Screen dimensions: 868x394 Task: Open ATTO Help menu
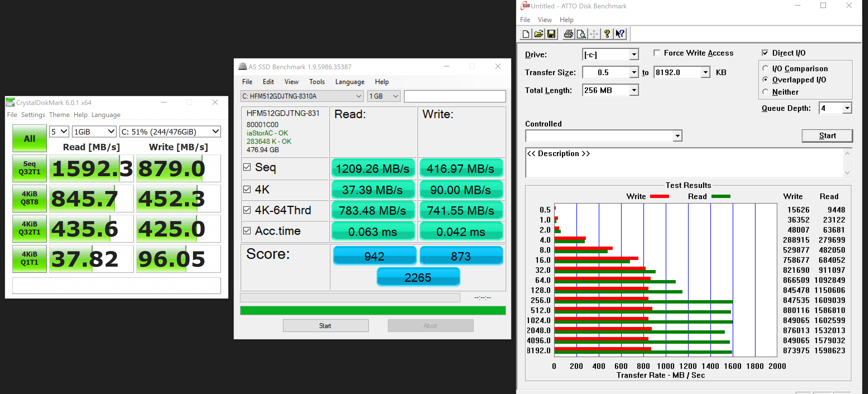click(x=566, y=20)
